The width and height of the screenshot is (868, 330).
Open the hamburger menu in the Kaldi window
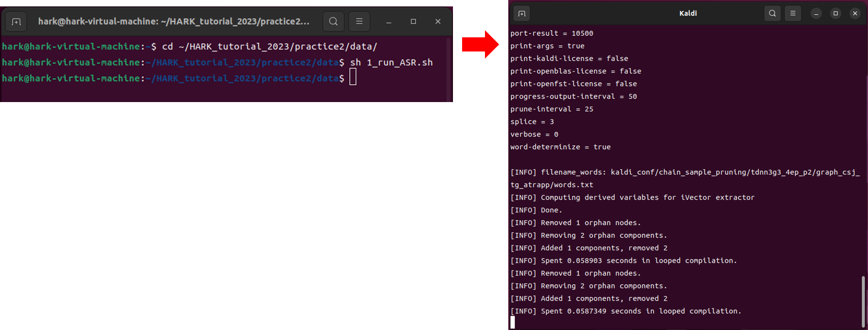click(x=793, y=14)
